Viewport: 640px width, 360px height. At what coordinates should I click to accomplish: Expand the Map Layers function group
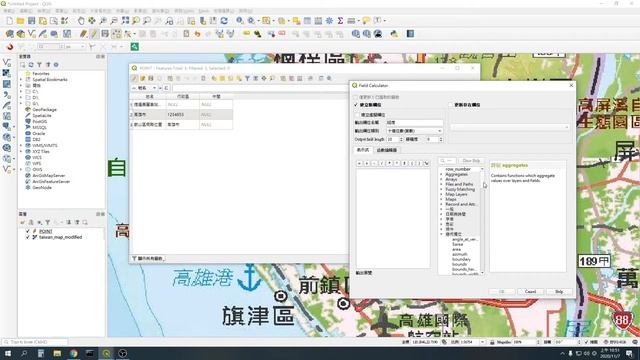441,194
